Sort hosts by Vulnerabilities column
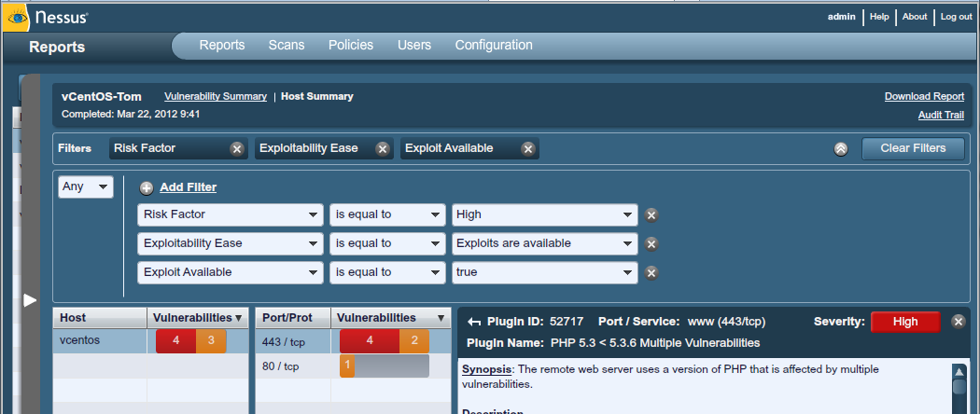 tap(198, 318)
